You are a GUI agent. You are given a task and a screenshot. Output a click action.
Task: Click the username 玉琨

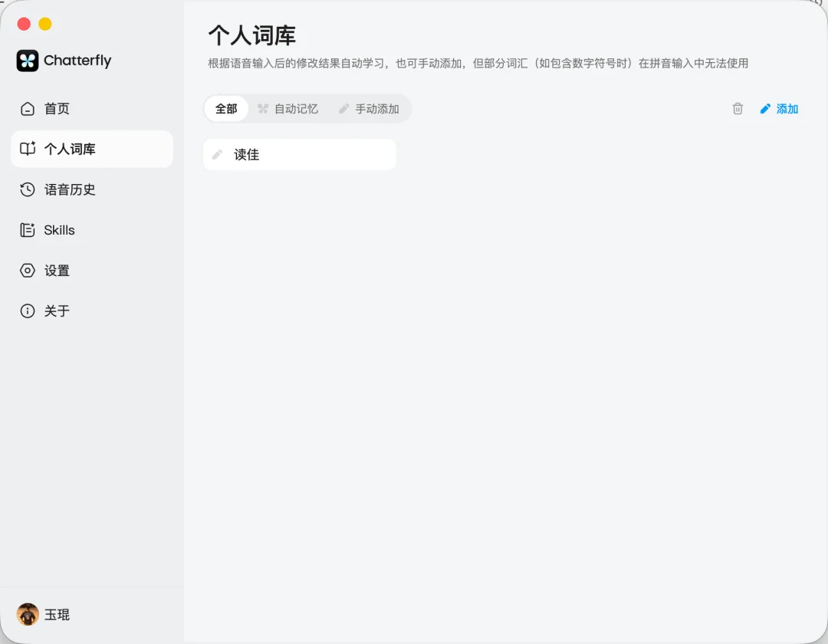coord(57,615)
